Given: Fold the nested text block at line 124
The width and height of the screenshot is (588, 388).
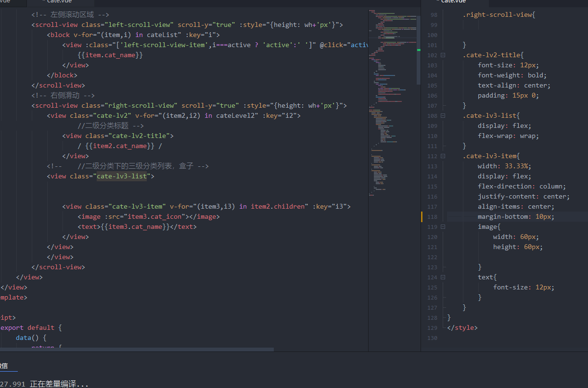Looking at the screenshot, I should click(443, 277).
